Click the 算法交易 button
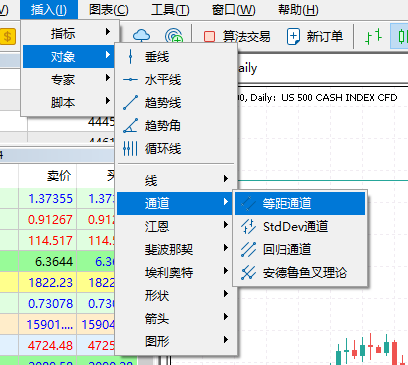 click(x=237, y=36)
